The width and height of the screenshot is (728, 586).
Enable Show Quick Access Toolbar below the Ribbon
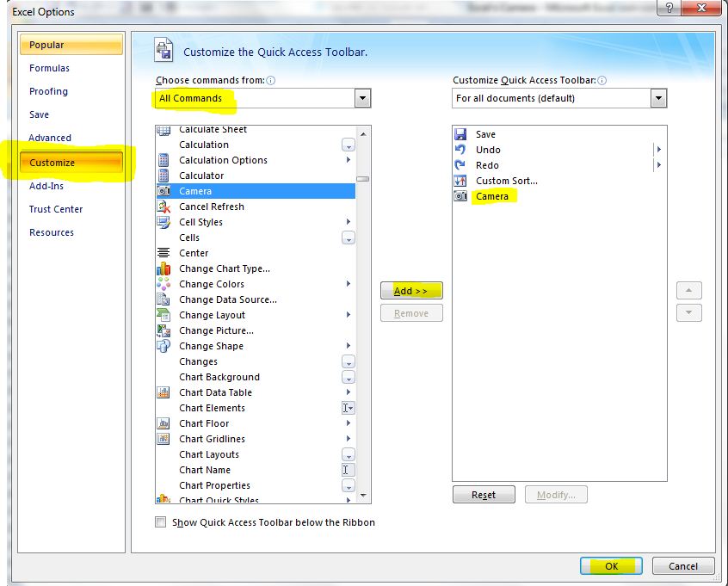pos(161,522)
